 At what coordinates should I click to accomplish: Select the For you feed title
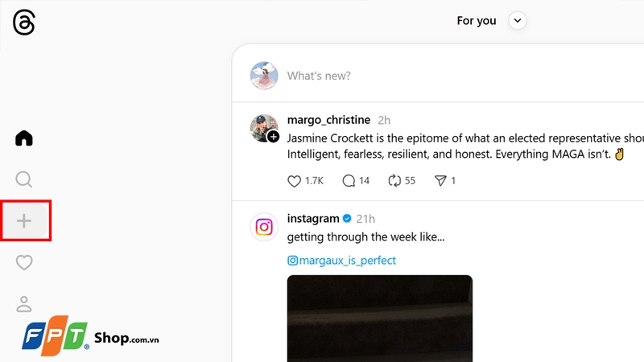(477, 21)
